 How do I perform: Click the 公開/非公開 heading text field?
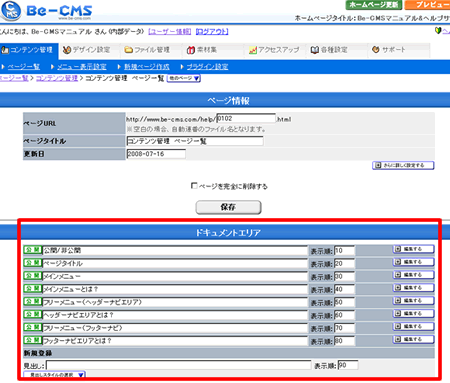[175, 251]
